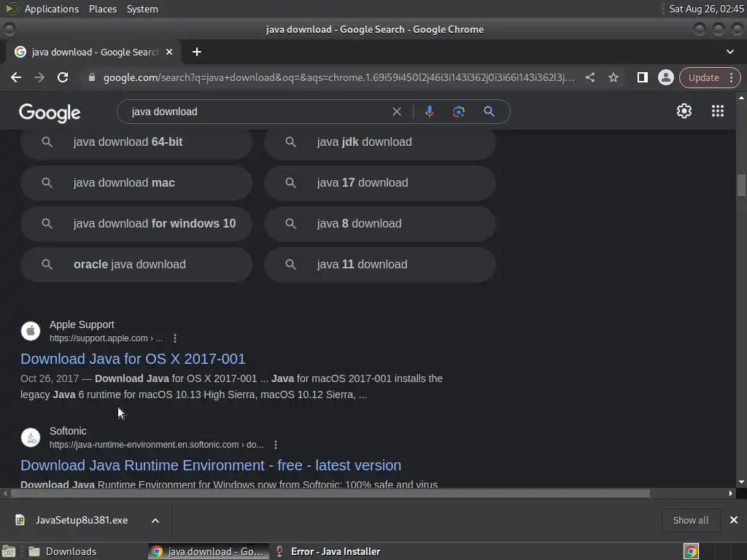Open Chrome side panel icon

click(642, 77)
